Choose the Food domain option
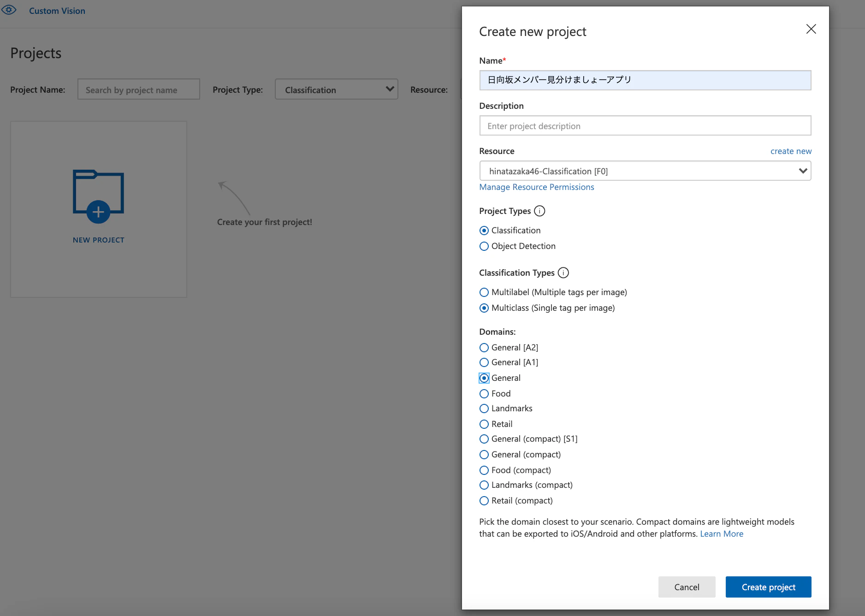 tap(484, 394)
